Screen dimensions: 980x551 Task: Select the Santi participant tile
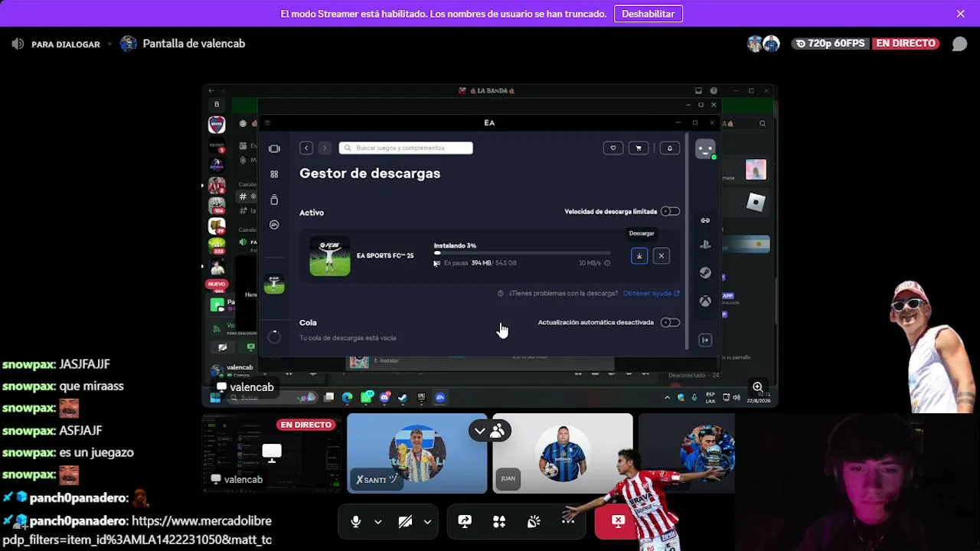tap(416, 453)
